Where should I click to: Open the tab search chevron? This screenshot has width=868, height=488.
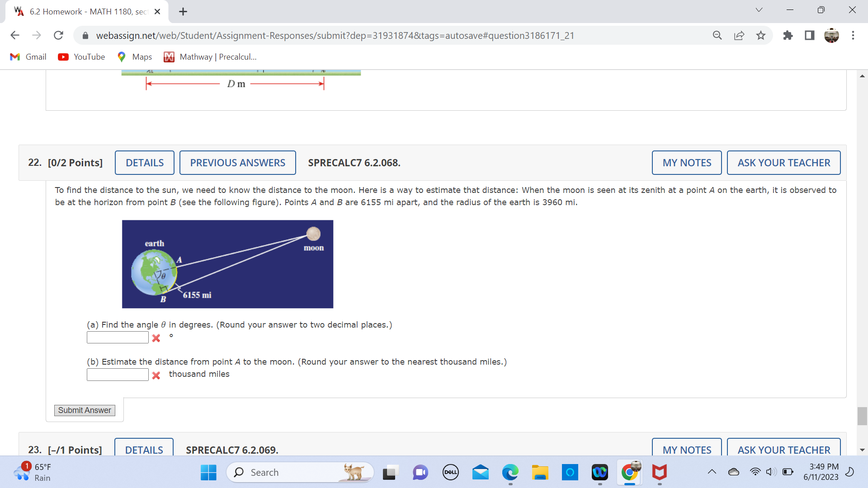pyautogui.click(x=759, y=9)
